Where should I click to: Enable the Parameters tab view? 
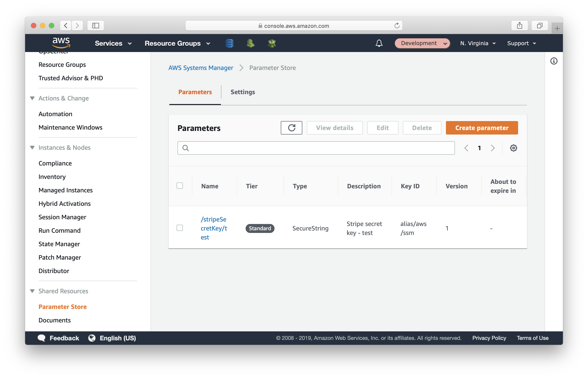[195, 92]
